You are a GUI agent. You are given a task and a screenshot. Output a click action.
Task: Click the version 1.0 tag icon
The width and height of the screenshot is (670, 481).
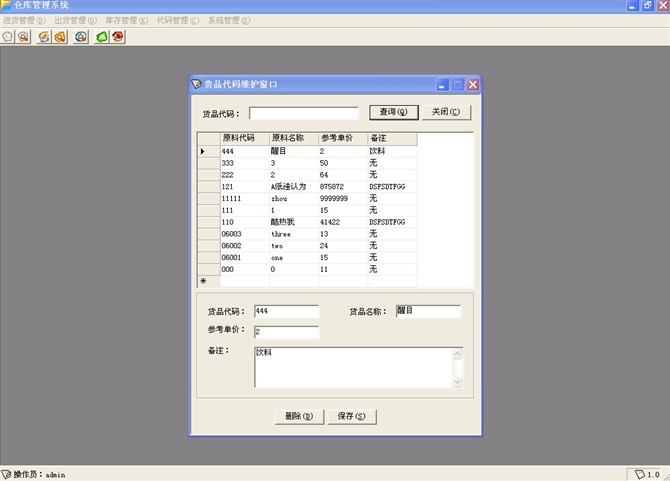coord(640,474)
